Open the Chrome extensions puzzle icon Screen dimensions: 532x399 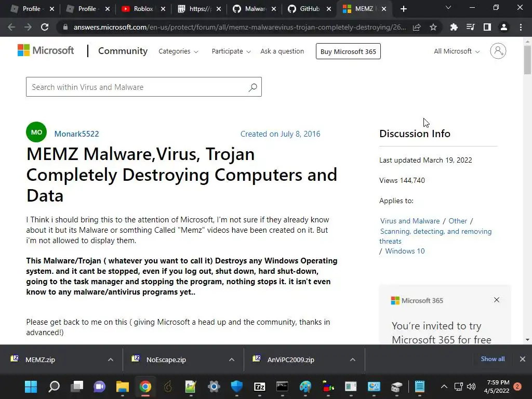coord(454,27)
